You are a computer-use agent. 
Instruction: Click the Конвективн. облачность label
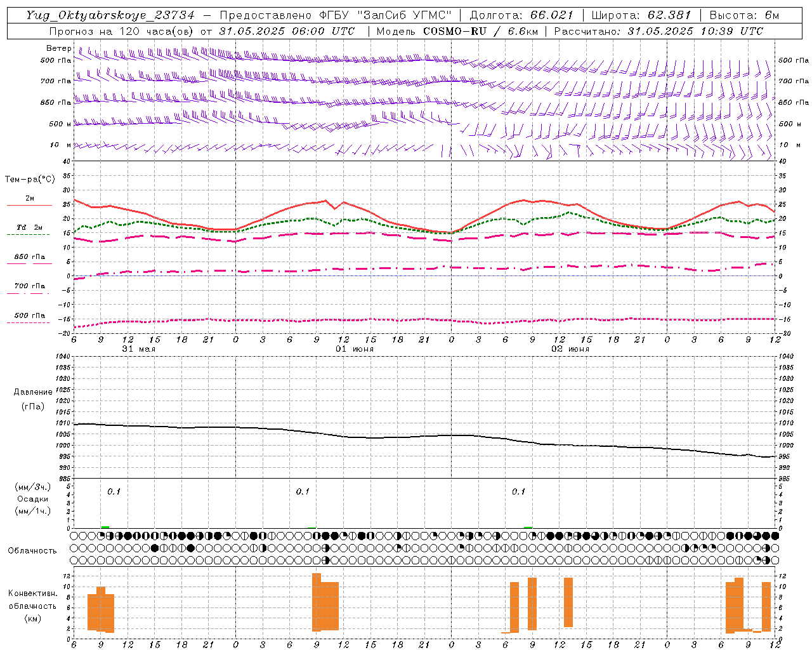[32, 600]
